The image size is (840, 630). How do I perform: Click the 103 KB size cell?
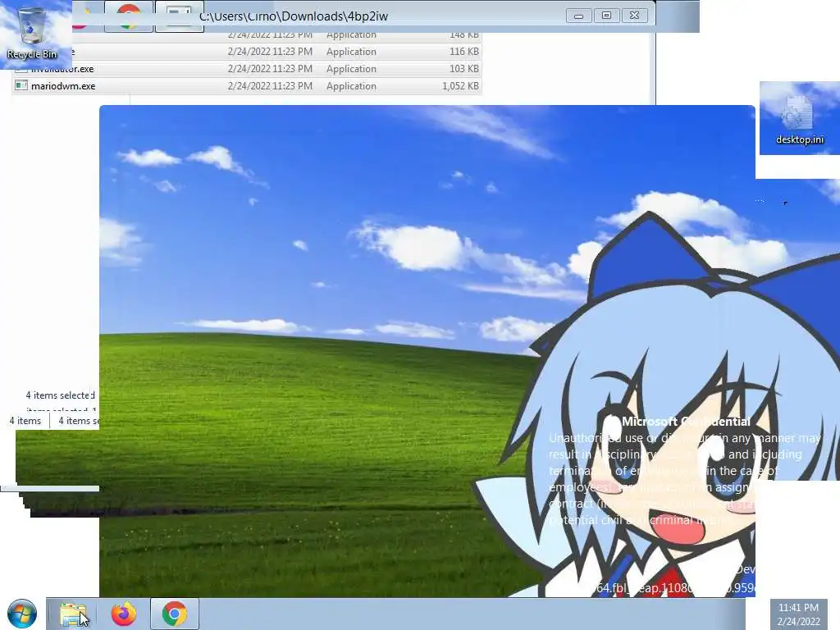coord(464,69)
